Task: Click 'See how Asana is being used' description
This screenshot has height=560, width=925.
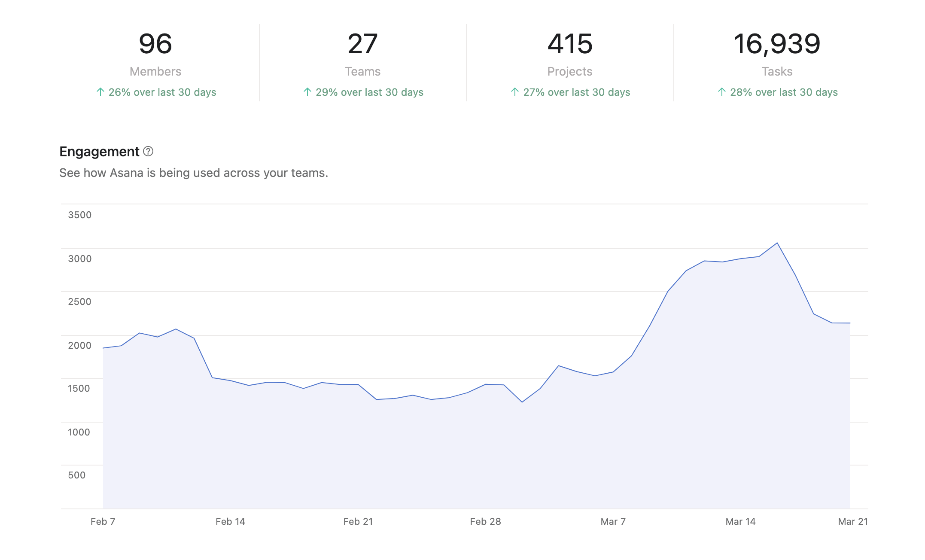Action: (x=194, y=173)
